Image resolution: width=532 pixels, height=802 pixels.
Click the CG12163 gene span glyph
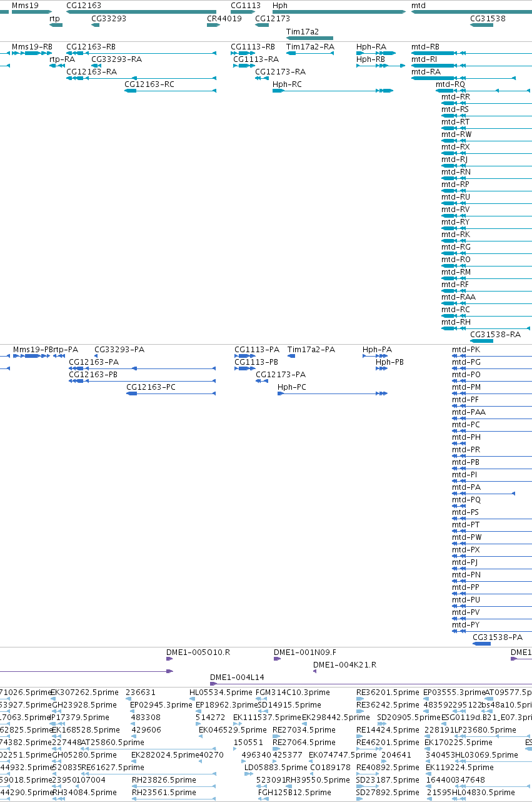point(141,12)
